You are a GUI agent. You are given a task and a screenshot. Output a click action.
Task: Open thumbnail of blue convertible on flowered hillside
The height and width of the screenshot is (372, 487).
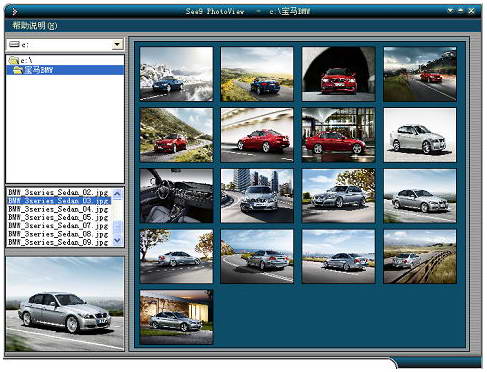pos(257,74)
